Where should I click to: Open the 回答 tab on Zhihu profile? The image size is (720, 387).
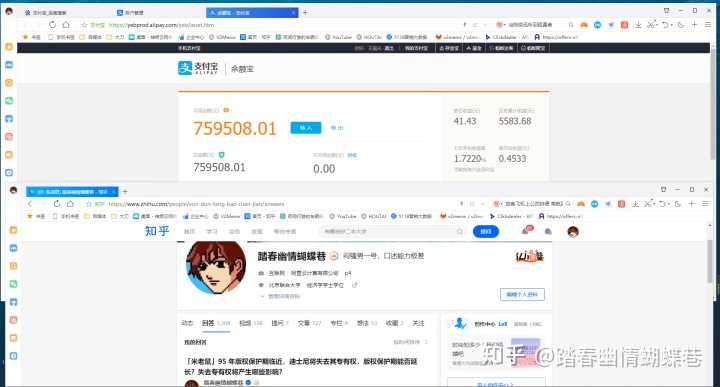tap(215, 323)
